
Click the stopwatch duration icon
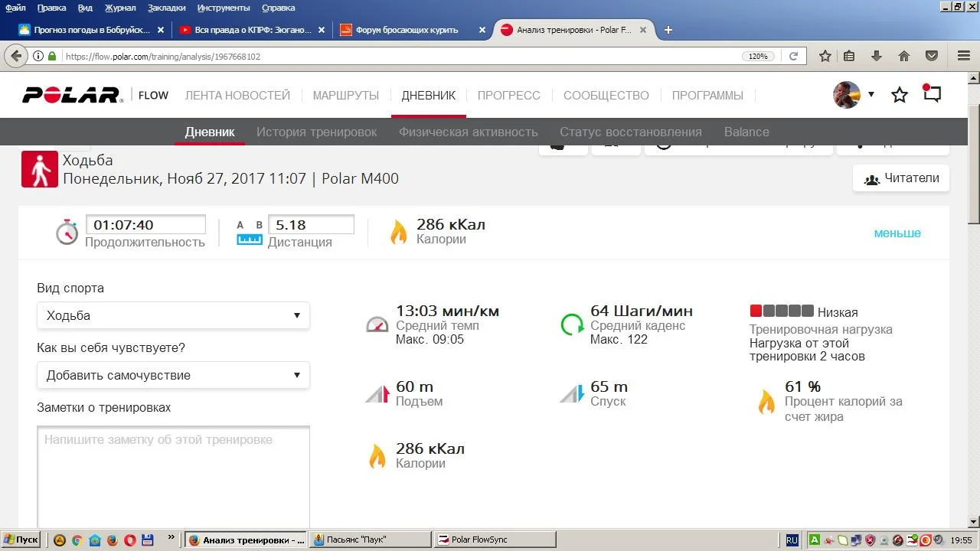pos(67,232)
